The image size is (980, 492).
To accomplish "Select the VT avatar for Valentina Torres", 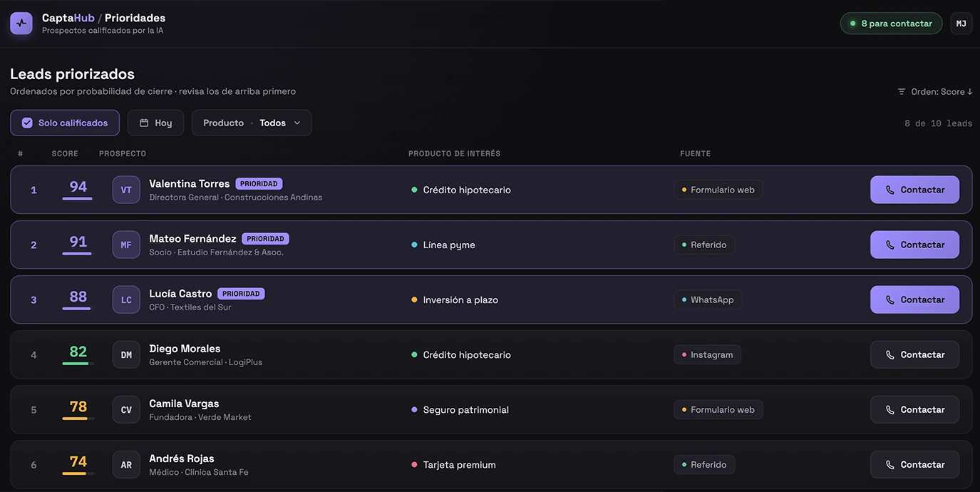I will [x=126, y=190].
